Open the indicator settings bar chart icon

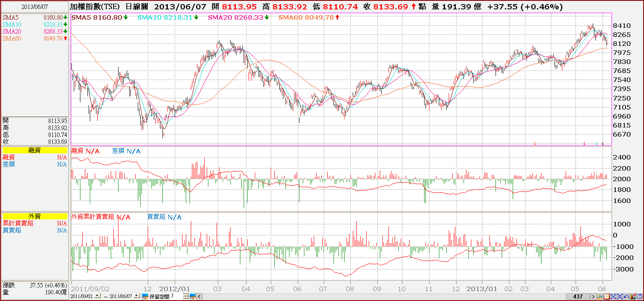tap(633, 296)
